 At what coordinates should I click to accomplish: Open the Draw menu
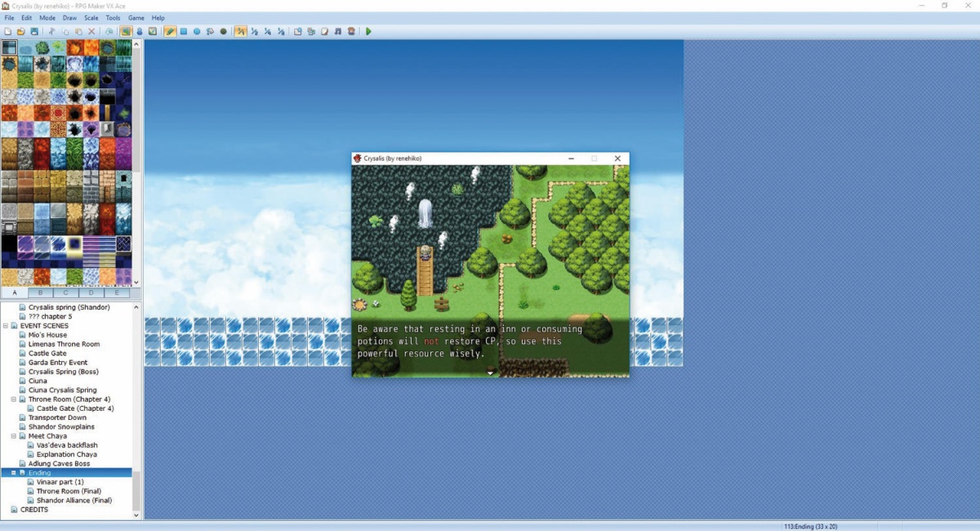pyautogui.click(x=69, y=18)
